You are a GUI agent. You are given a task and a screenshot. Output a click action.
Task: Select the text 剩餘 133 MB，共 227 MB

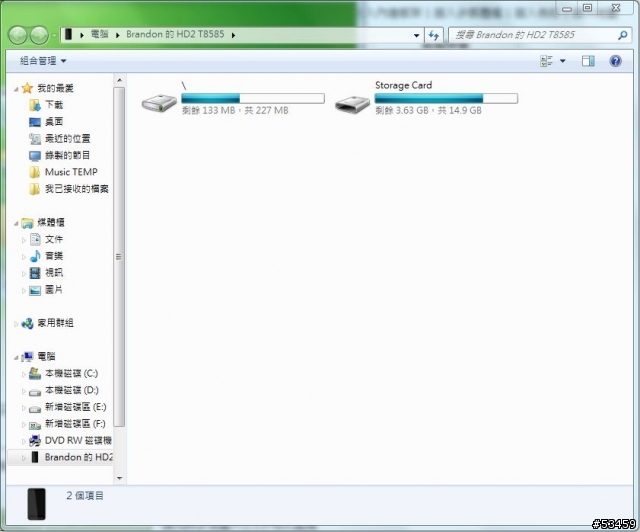coord(235,110)
